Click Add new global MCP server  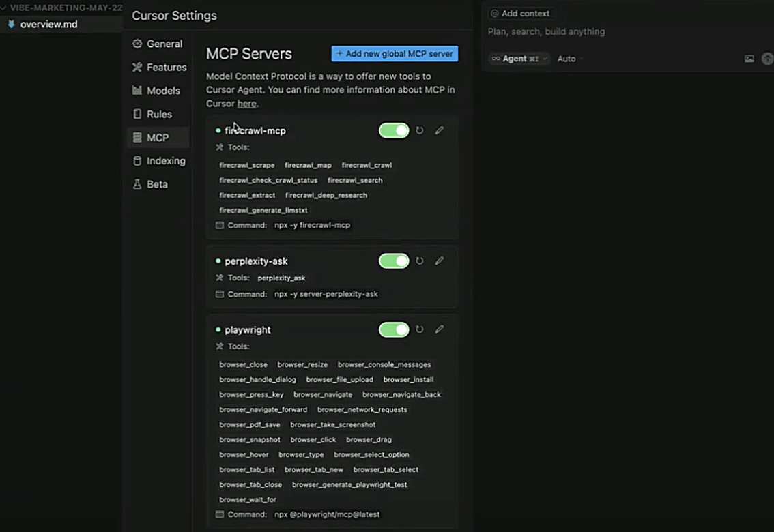(395, 54)
